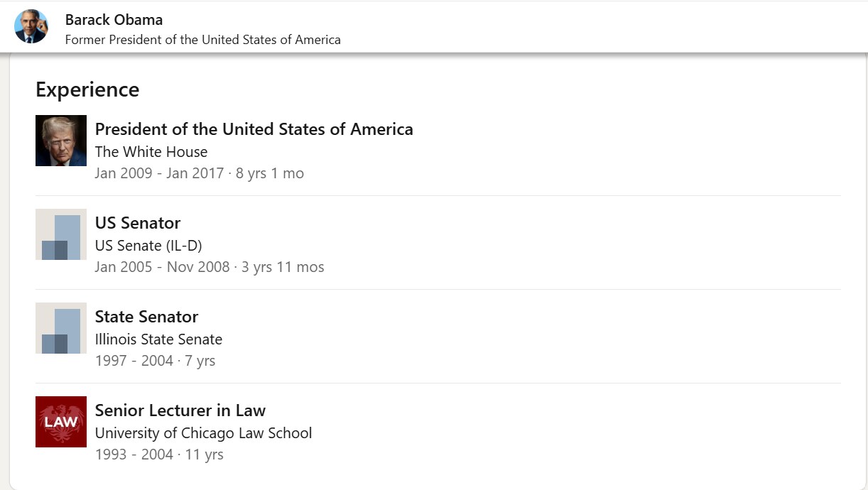Visit the University of Chicago Law School link
This screenshot has height=490, width=868.
point(203,433)
